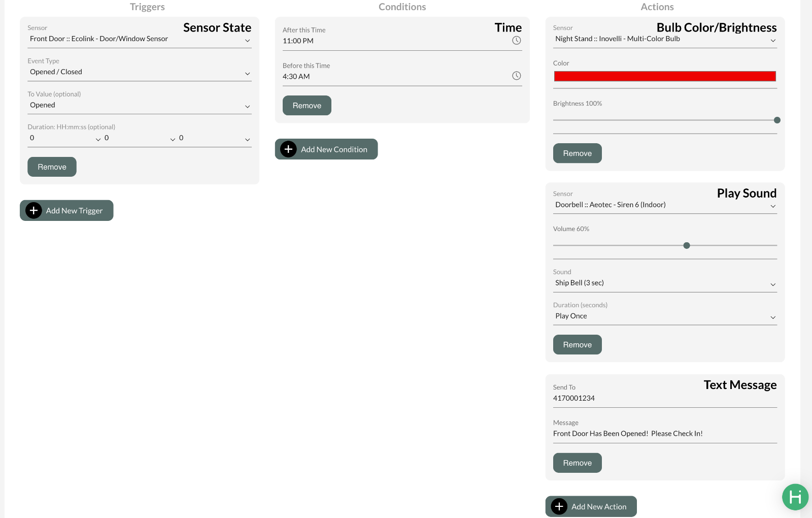The image size is (812, 518).
Task: Click the Volume slider handle
Action: 687,246
